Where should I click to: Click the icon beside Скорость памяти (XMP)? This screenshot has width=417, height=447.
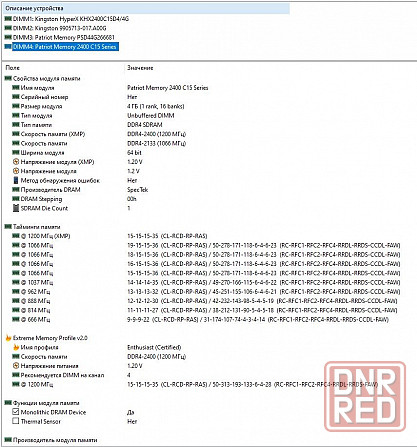(x=16, y=134)
